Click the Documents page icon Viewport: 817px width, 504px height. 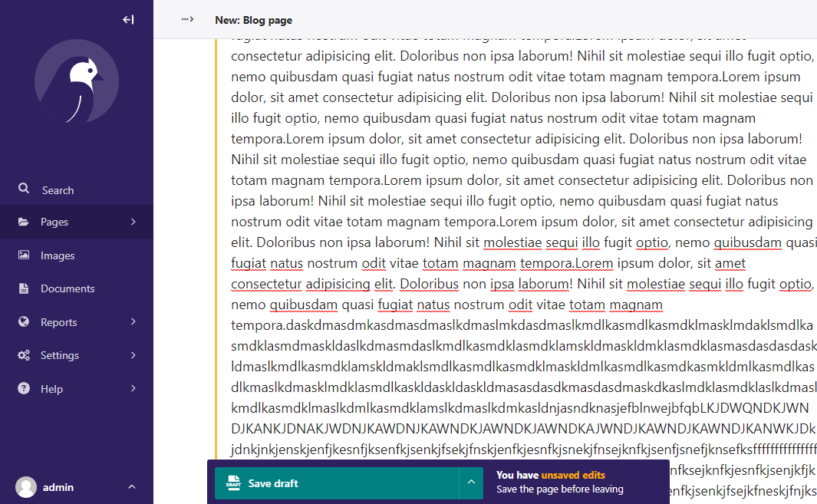[22, 288]
